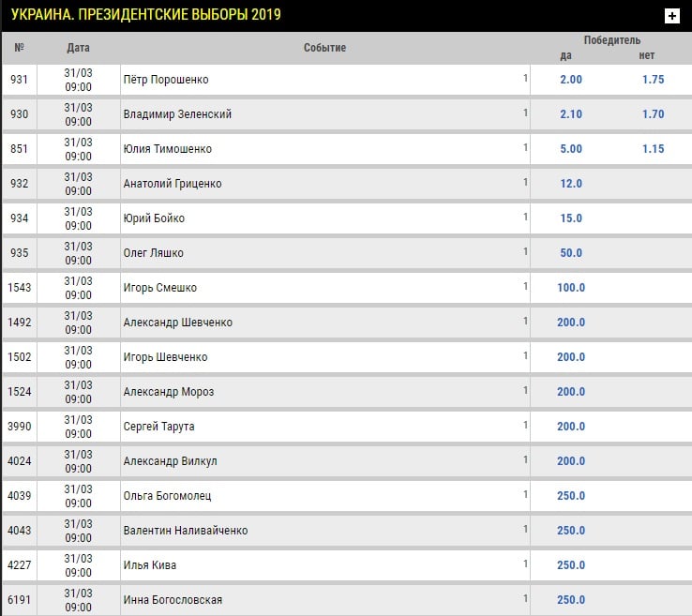Click event number 851
Image resolution: width=692 pixels, height=616 pixels.
tap(19, 149)
